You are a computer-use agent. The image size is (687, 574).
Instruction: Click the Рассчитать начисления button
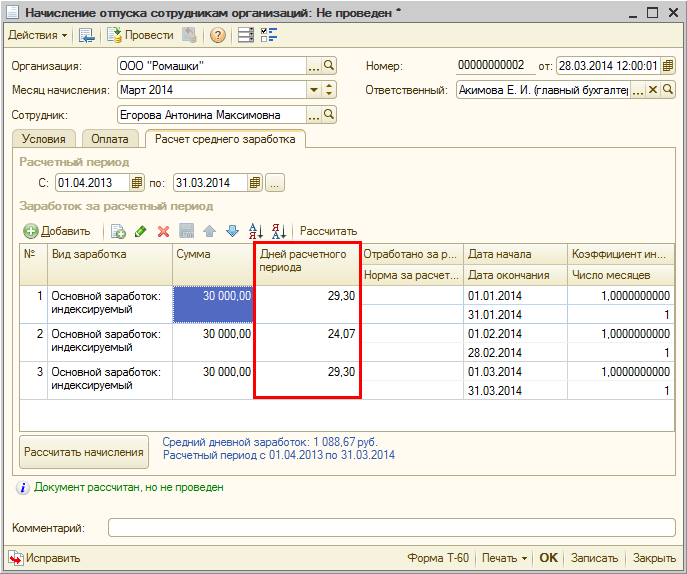(x=84, y=452)
